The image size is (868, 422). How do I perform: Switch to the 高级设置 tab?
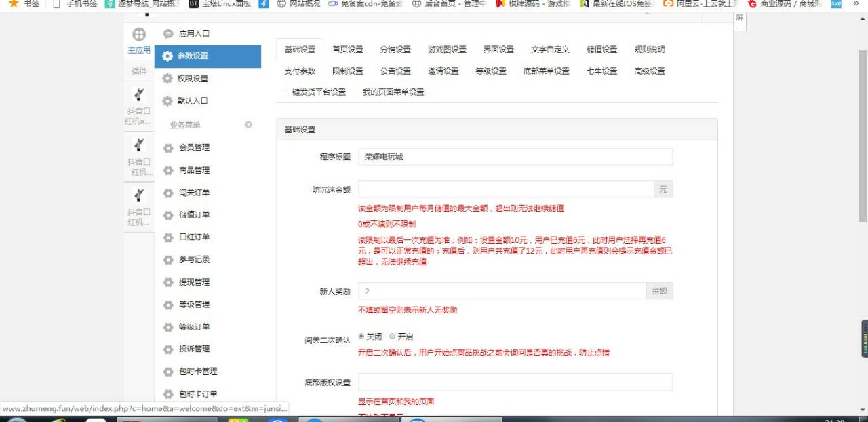[x=650, y=71]
